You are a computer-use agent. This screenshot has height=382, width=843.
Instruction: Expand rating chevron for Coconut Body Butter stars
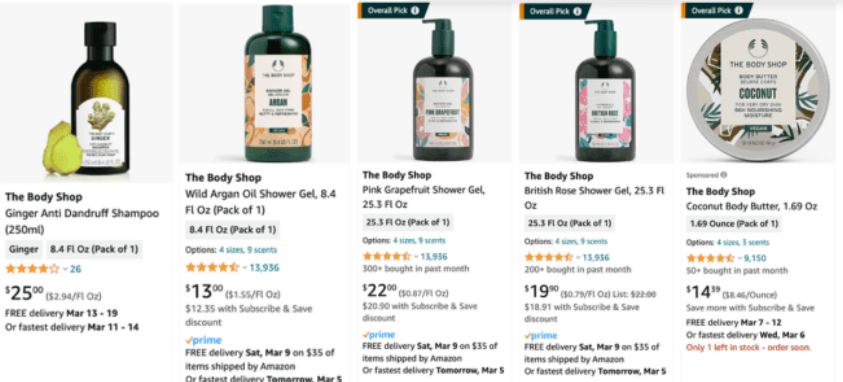click(x=739, y=258)
